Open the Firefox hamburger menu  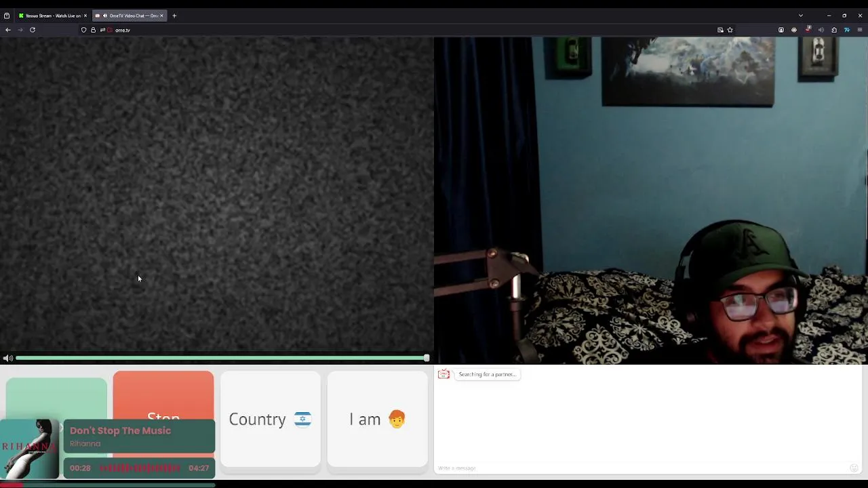[x=860, y=30]
